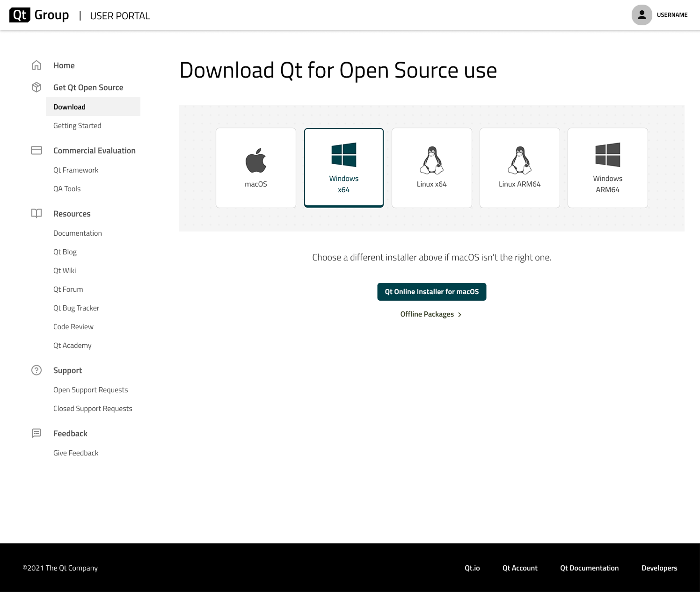Visit Qt Documentation in the footer
700x592 pixels.
(589, 568)
